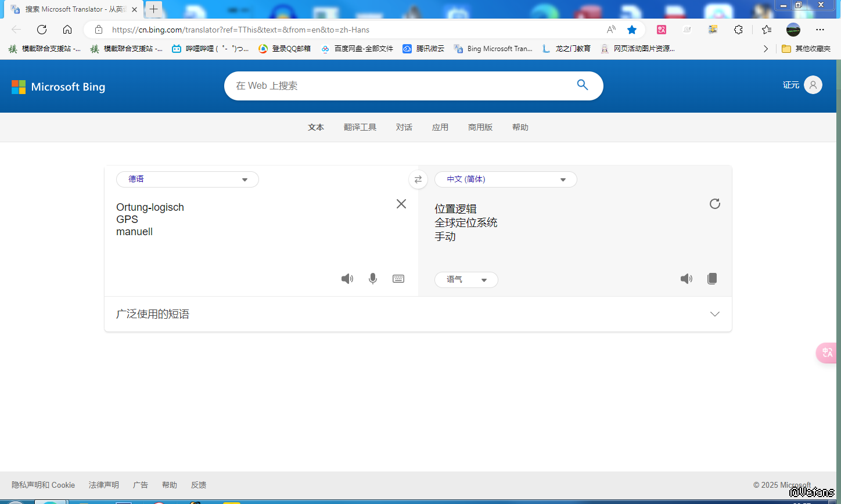
Task: Click the microphone voice input icon
Action: click(373, 279)
